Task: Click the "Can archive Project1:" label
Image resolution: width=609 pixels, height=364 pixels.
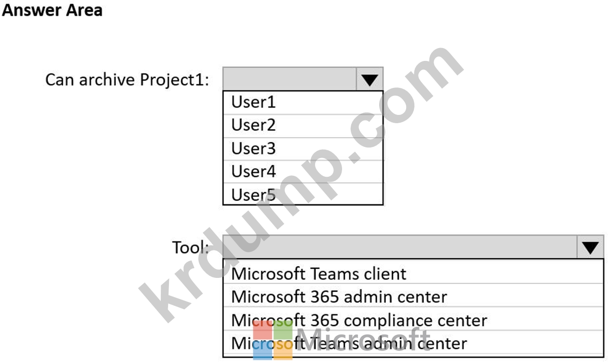Action: [x=127, y=80]
